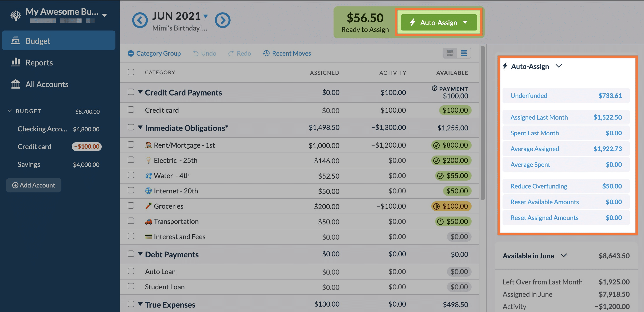Viewport: 644px width, 312px height.
Task: Click the Category Group plus icon
Action: (131, 53)
